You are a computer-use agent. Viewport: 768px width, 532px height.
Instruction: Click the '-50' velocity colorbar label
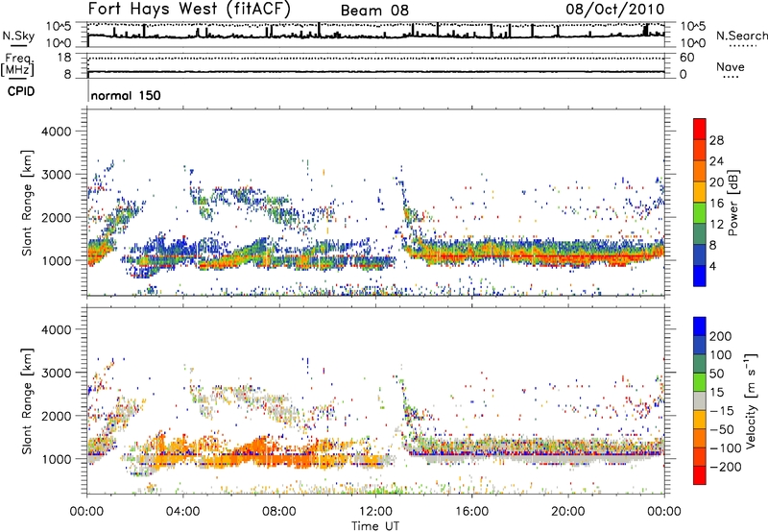[722, 430]
